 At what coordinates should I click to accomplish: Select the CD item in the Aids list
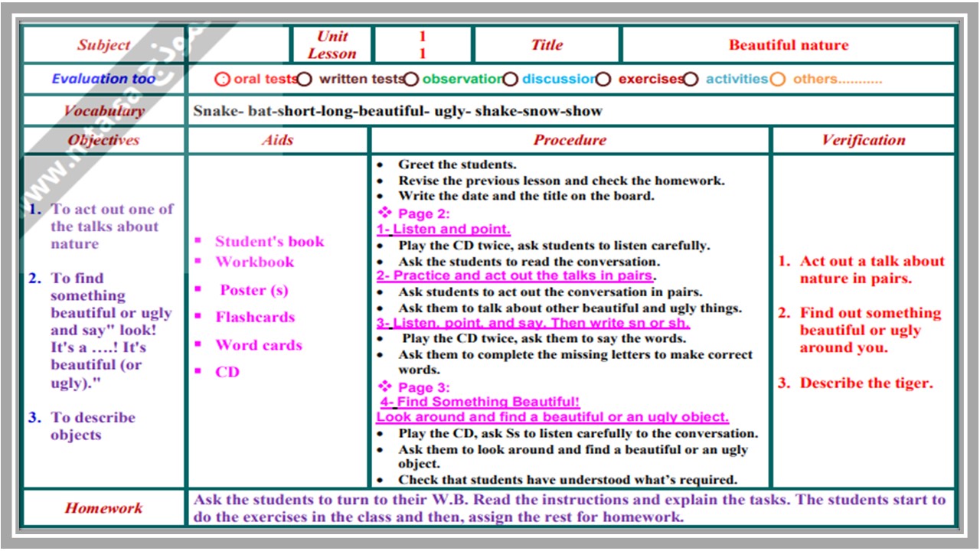click(227, 372)
